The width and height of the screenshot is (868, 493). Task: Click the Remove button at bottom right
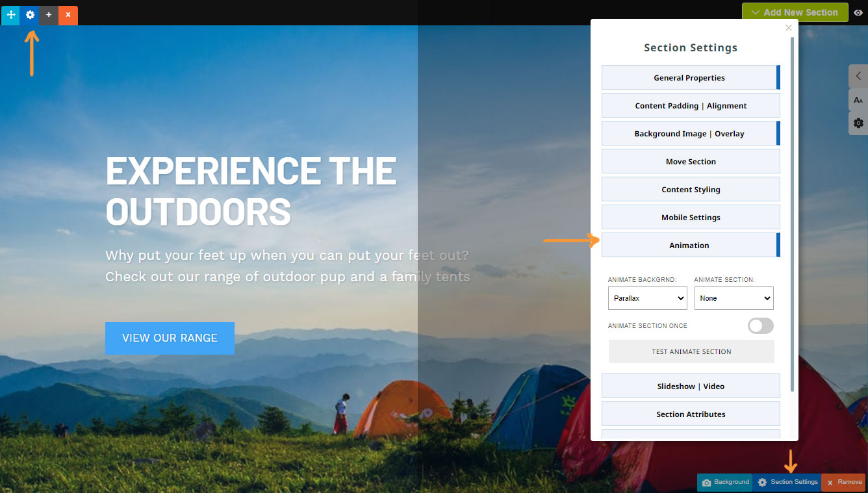tap(843, 483)
